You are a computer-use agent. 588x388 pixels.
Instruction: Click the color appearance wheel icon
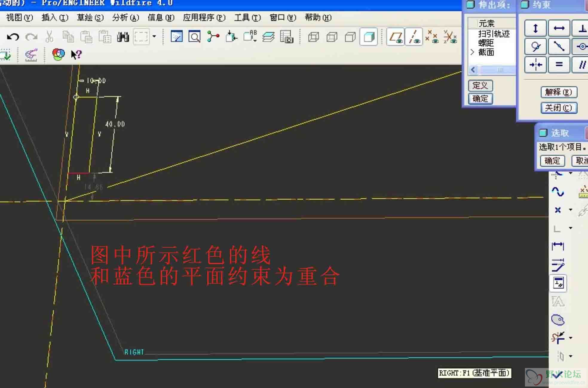59,54
